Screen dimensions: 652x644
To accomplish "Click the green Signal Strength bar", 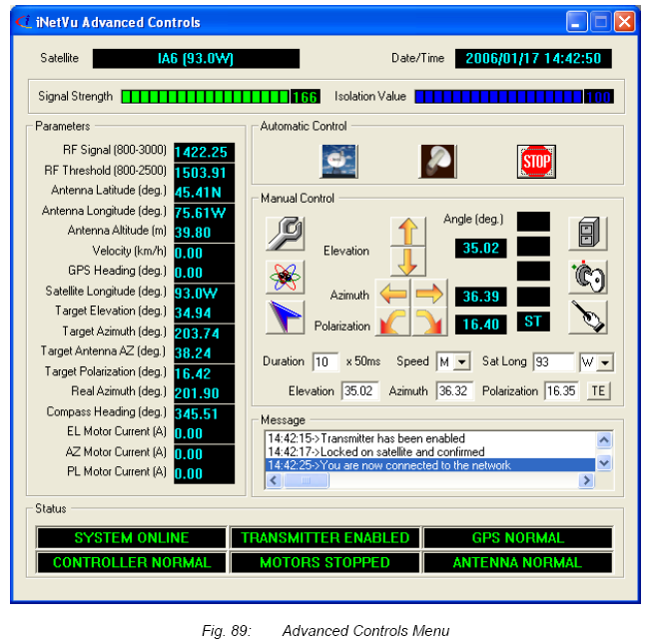I will tap(206, 97).
